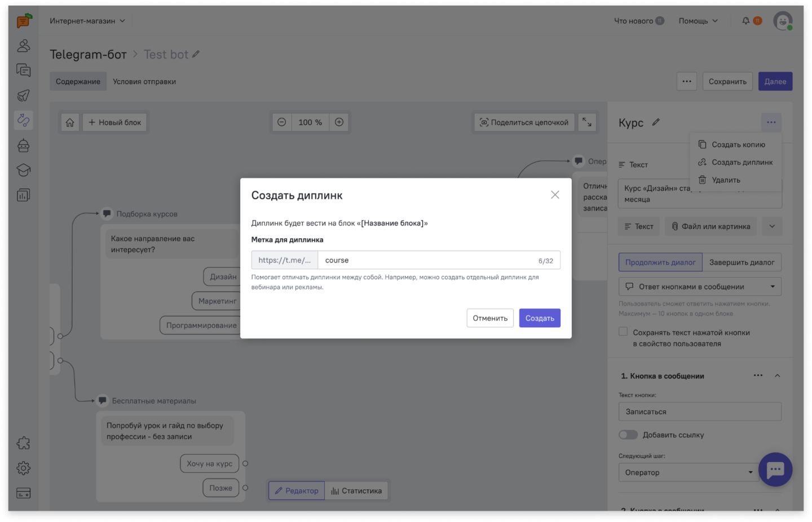Select Продолжить диалог option
812x522 pixels.
pyautogui.click(x=660, y=262)
